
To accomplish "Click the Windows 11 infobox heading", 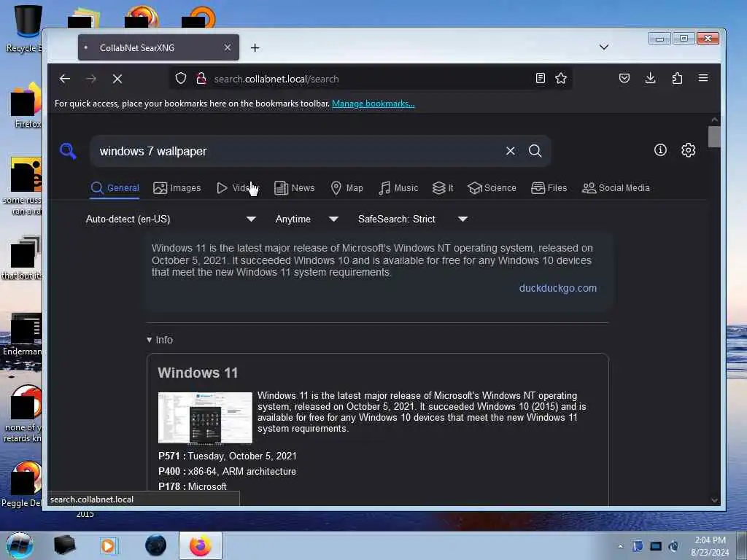I will point(198,373).
